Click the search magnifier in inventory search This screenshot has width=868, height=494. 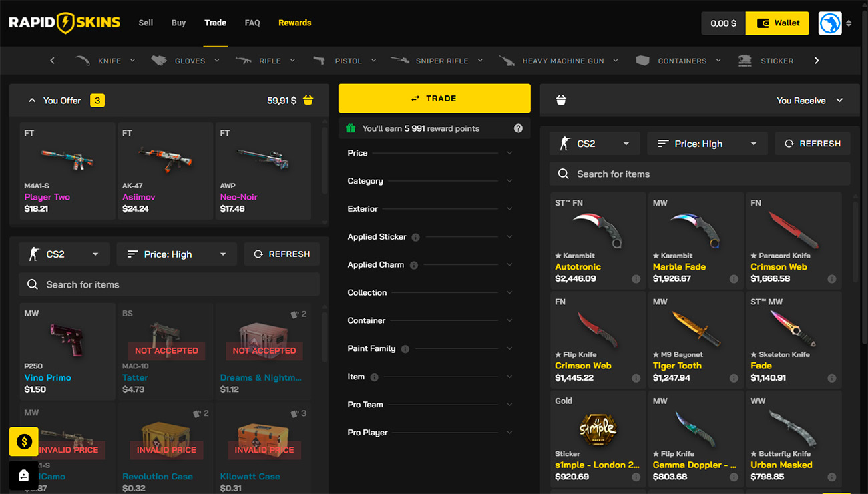click(32, 284)
